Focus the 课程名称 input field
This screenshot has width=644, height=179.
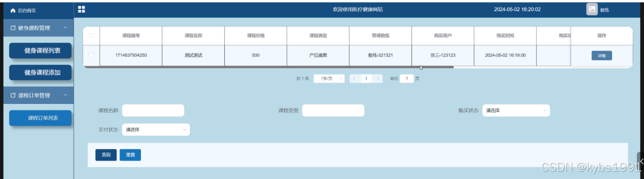point(153,110)
